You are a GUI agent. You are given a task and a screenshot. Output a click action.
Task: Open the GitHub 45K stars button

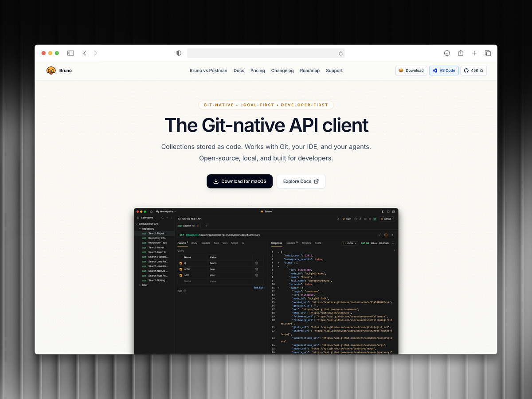click(473, 70)
